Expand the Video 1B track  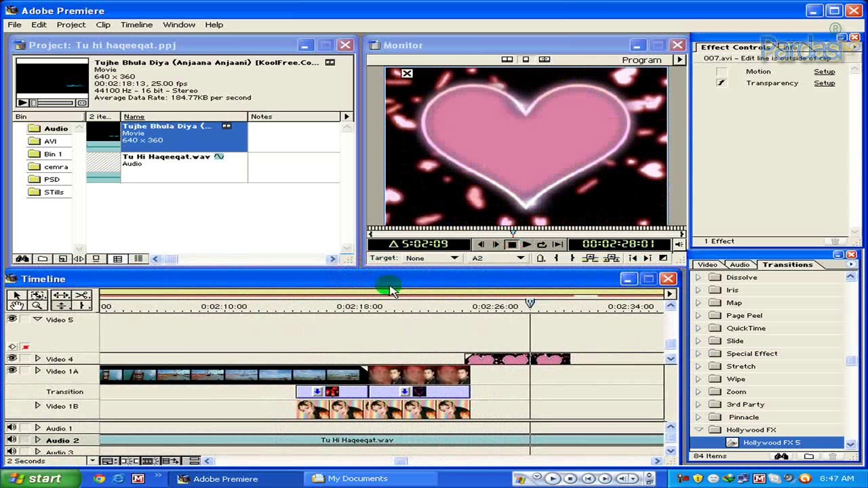[37, 405]
